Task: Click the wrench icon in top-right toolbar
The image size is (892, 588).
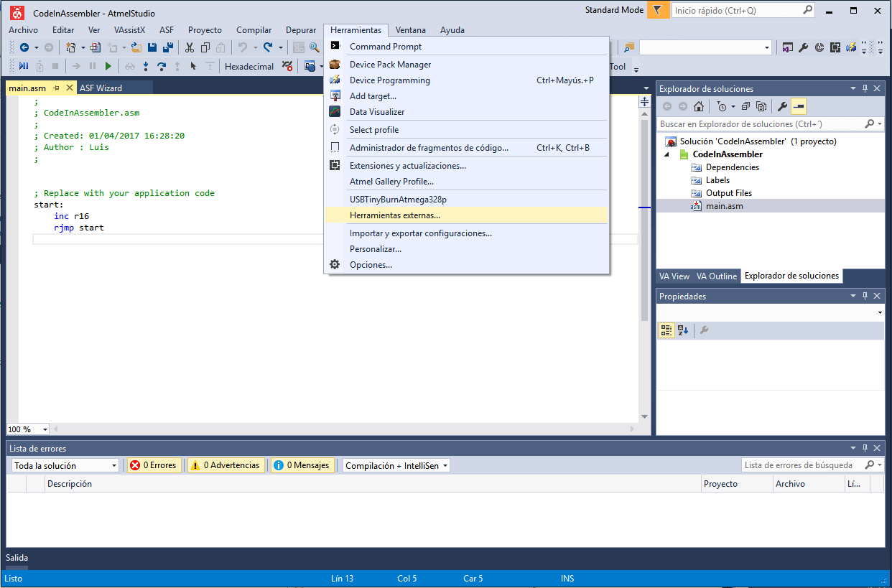Action: (804, 48)
